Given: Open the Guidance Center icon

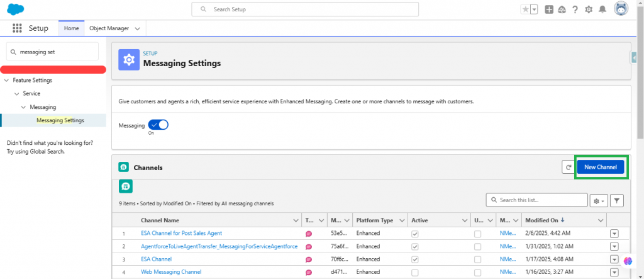Looking at the screenshot, I should click(562, 9).
